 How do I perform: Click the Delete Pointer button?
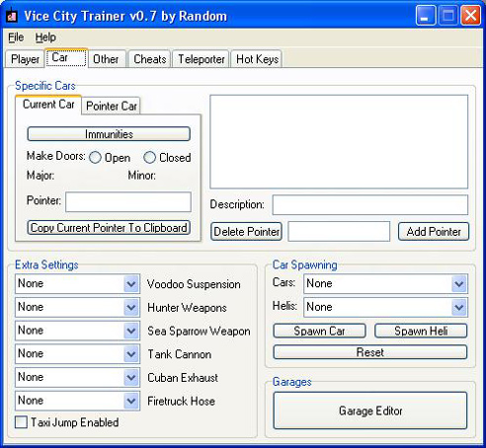click(x=246, y=231)
